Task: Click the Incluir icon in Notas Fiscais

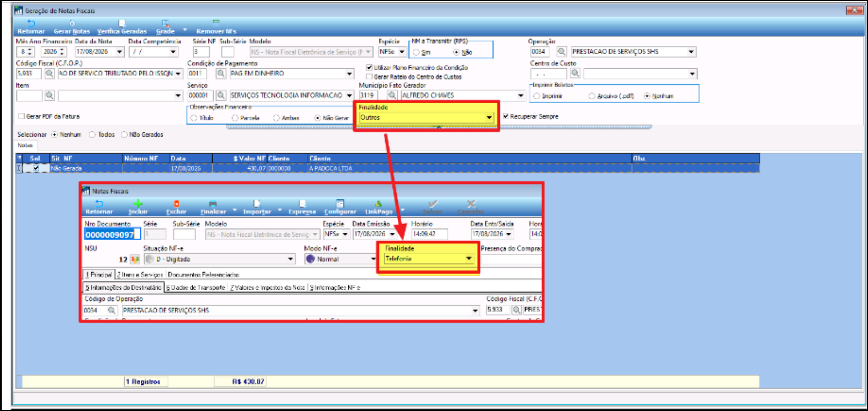Action: [x=138, y=204]
